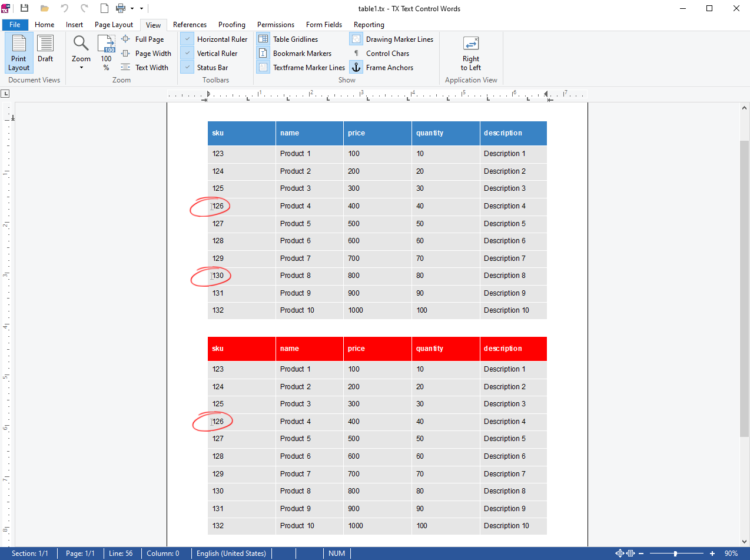
Task: Click the page width icon in the status bar
Action: coord(630,554)
